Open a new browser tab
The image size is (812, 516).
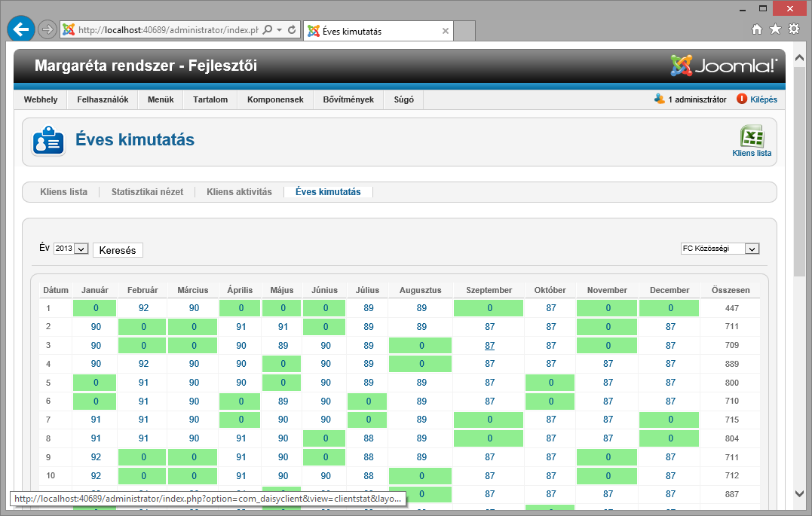coord(464,31)
